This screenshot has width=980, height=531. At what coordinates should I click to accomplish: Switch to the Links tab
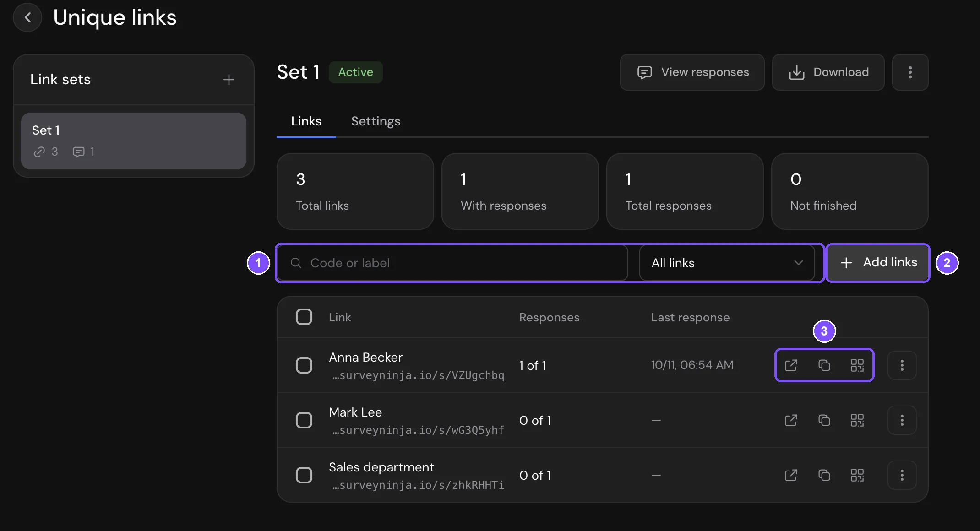pyautogui.click(x=306, y=121)
